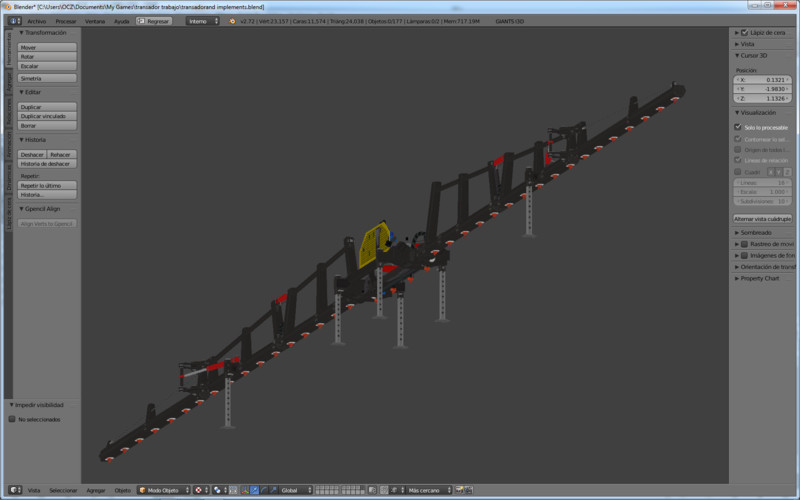Open the 'Global' transform orientation selector
The height and width of the screenshot is (500, 800).
tap(295, 490)
